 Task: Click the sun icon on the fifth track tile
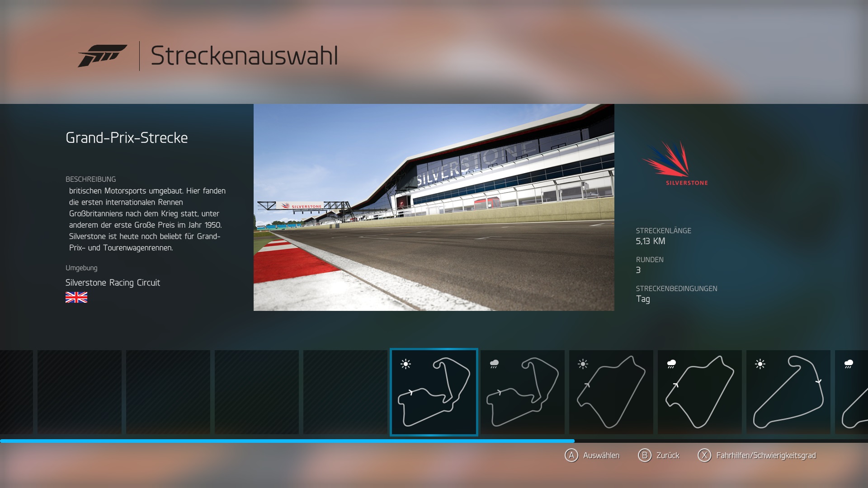coord(760,364)
